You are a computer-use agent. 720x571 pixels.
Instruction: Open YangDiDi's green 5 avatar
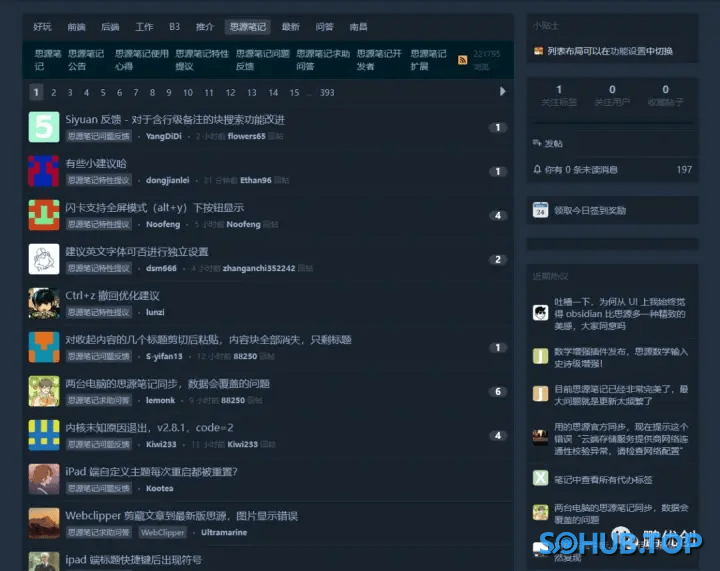coord(44,127)
